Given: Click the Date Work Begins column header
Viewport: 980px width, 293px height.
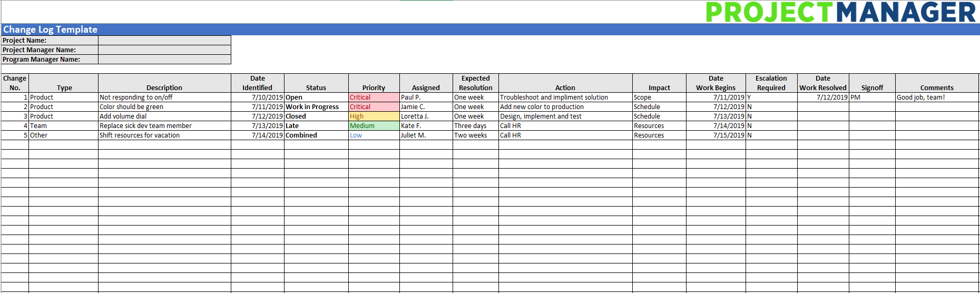Looking at the screenshot, I should click(x=716, y=83).
